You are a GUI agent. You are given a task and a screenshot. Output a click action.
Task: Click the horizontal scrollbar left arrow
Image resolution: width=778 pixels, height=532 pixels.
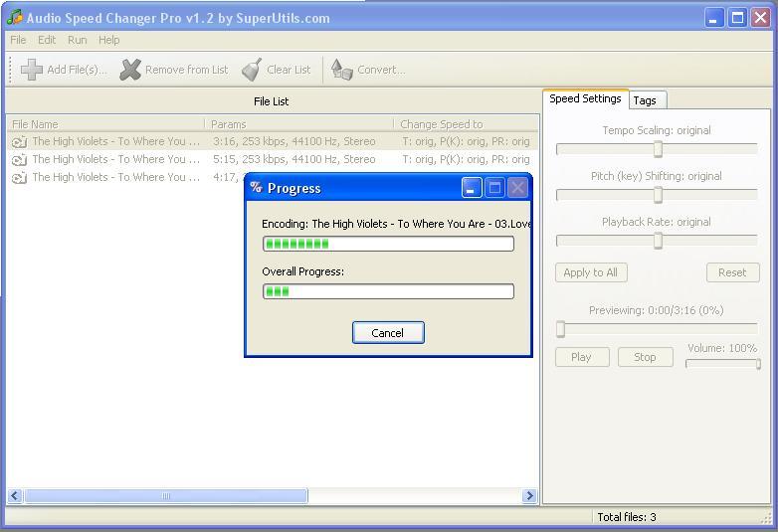(15, 496)
